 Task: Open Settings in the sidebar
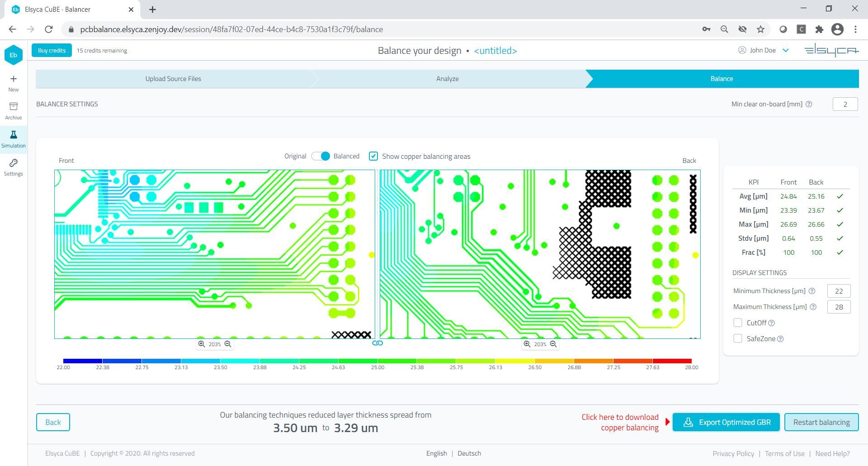(13, 167)
